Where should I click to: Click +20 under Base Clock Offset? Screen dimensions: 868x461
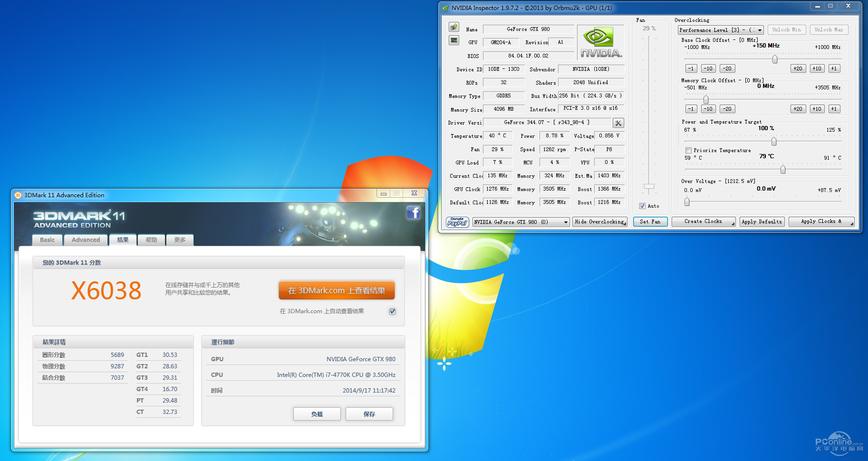tap(798, 68)
